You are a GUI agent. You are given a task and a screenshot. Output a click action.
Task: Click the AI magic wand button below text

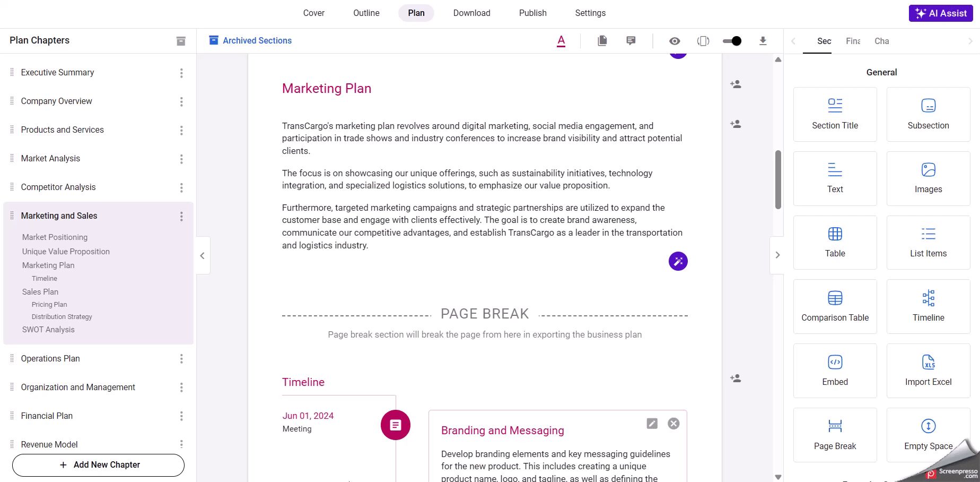(x=678, y=261)
